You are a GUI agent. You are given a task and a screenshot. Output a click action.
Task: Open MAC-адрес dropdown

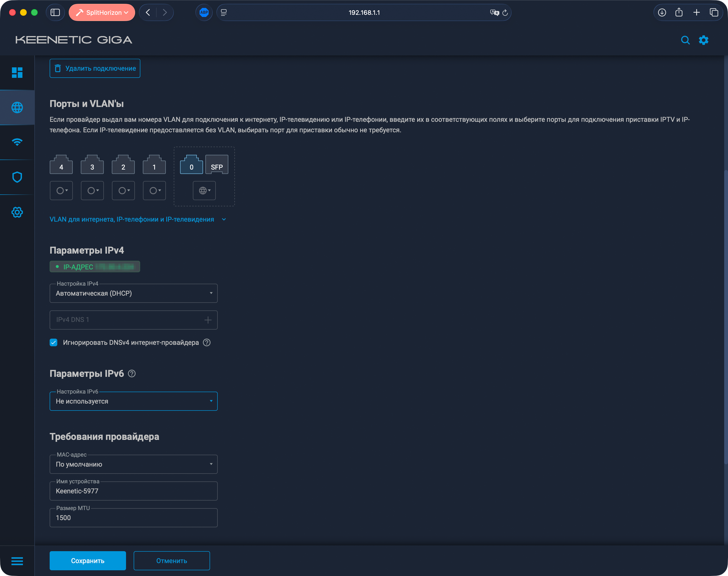tap(133, 464)
